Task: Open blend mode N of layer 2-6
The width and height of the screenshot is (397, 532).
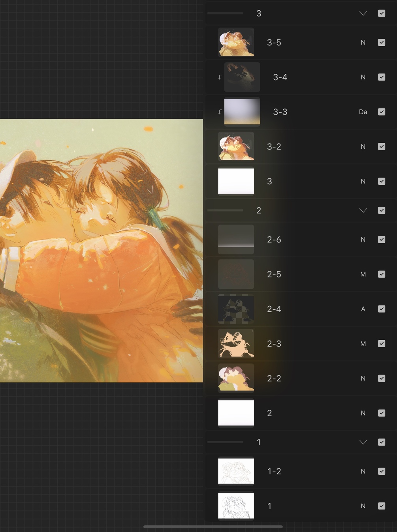Action: (363, 240)
